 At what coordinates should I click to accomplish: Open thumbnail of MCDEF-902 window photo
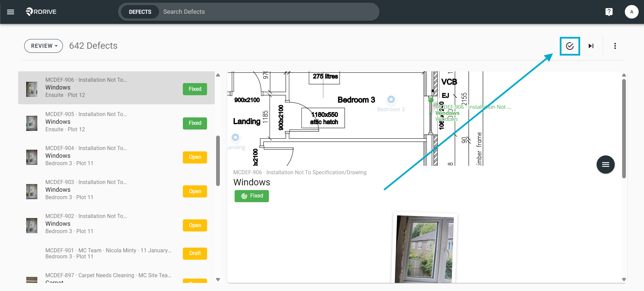[32, 225]
